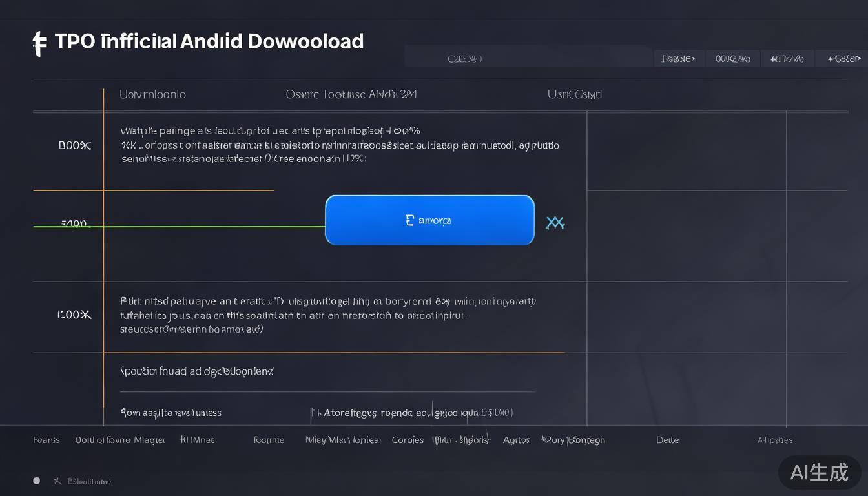The image size is (868, 496).
Task: Click the 'Agrtos' footer link
Action: pos(516,440)
